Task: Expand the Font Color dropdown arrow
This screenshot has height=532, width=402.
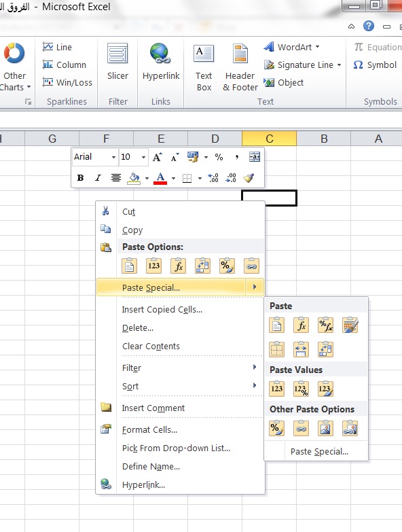Action: [173, 178]
